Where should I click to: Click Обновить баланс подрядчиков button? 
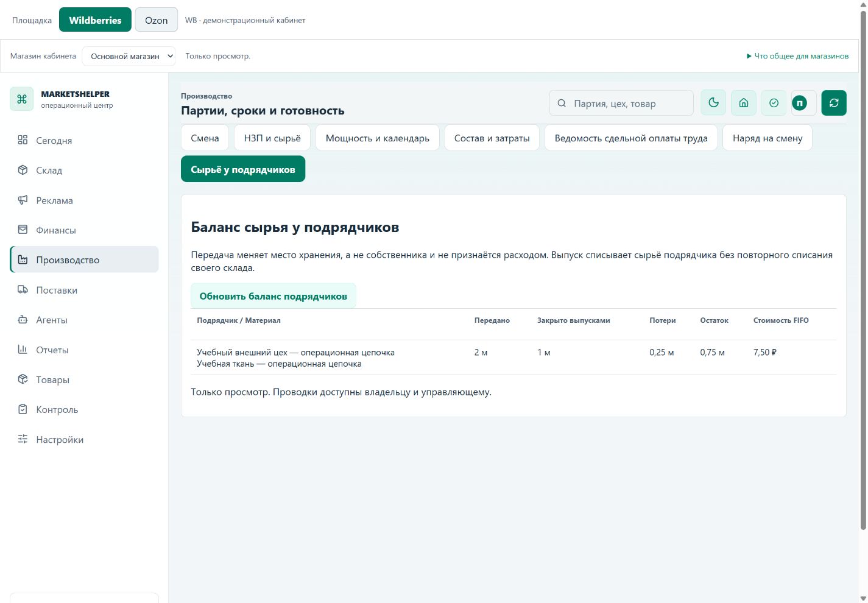[273, 296]
